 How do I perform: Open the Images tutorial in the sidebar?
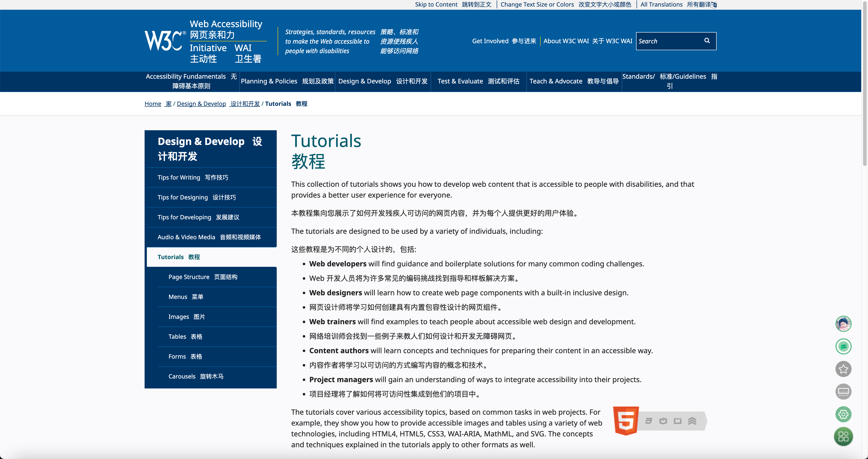point(217,317)
